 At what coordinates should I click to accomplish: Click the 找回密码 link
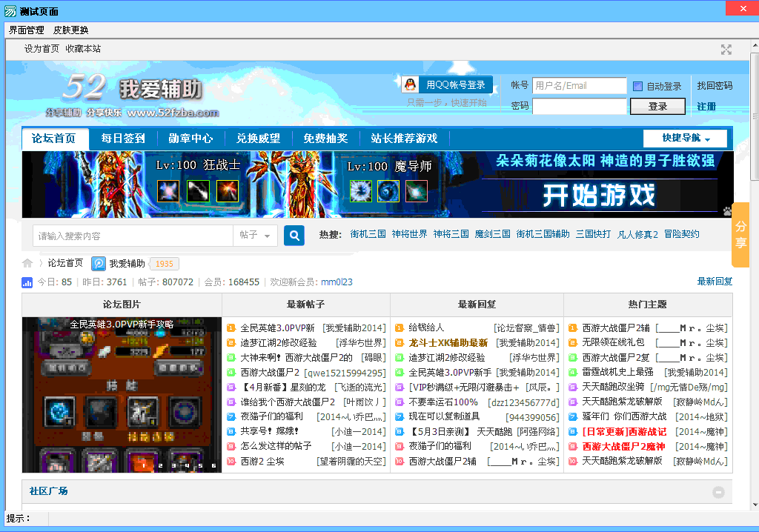pyautogui.click(x=715, y=86)
